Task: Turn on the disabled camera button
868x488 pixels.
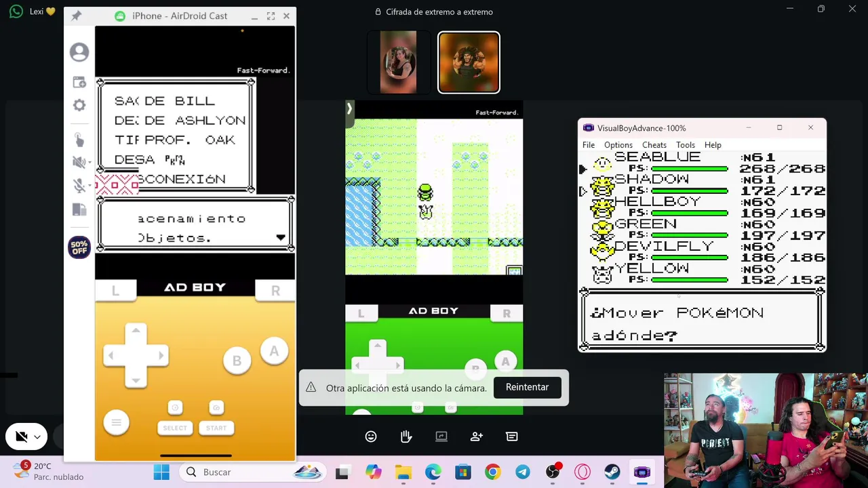Action: point(22,437)
